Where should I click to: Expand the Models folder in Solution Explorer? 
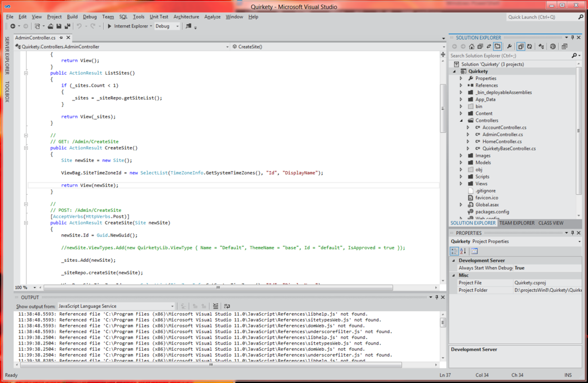(461, 163)
